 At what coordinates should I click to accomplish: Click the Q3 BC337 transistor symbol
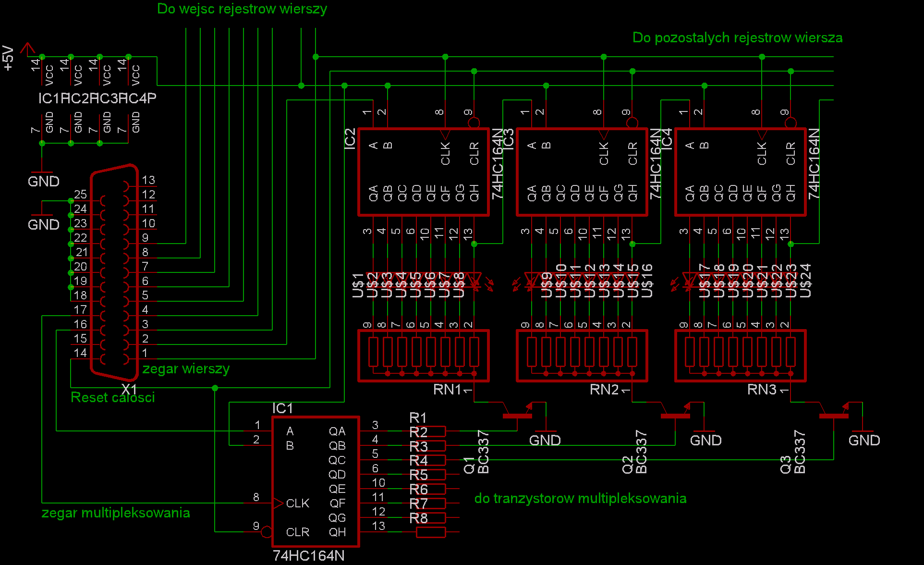[x=834, y=415]
